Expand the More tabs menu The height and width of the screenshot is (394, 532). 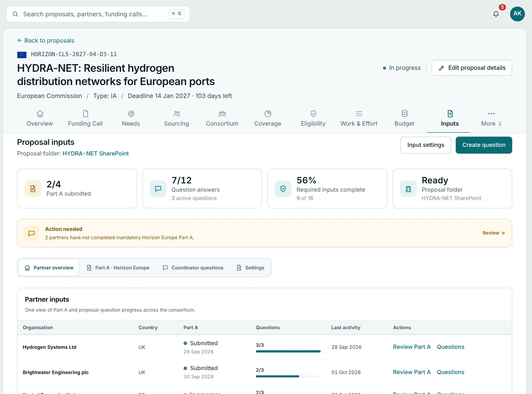[x=491, y=119]
